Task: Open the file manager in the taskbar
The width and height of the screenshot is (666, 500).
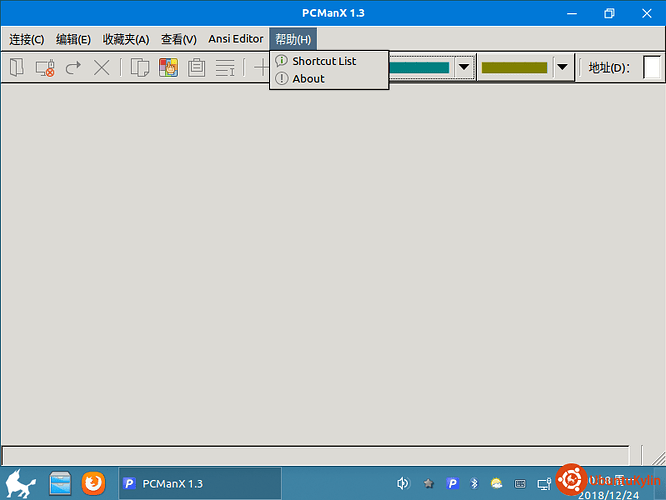Action: (60, 483)
